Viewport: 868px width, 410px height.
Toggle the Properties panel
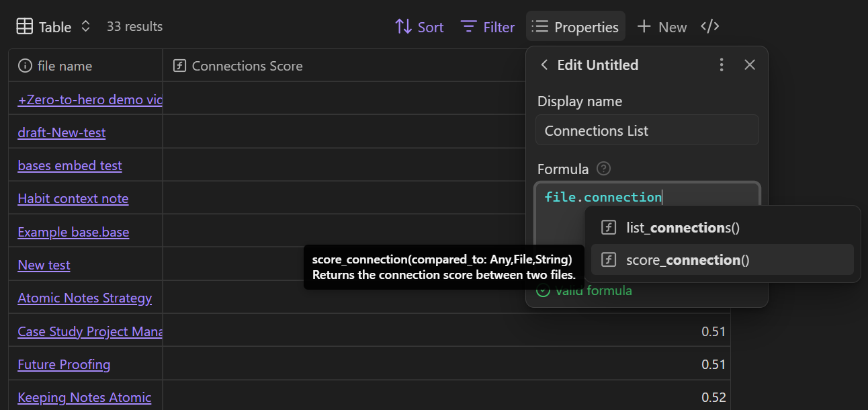pos(575,27)
